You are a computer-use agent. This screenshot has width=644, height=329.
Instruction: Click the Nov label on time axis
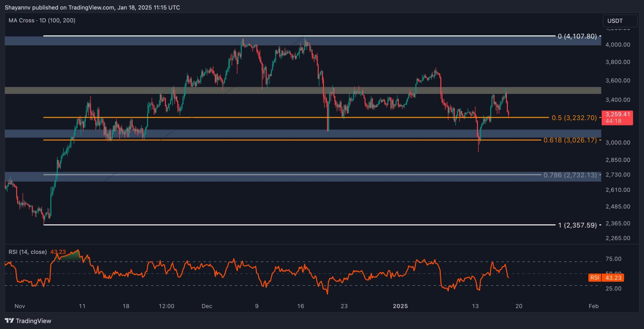pyautogui.click(x=20, y=306)
